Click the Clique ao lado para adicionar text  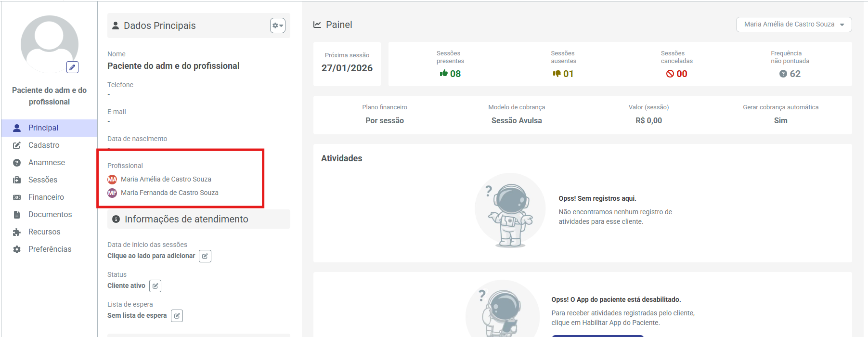click(x=151, y=256)
